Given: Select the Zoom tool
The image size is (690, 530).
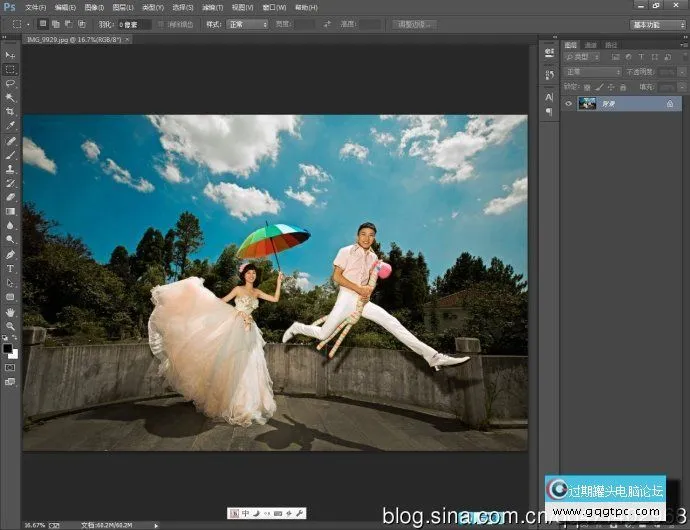Looking at the screenshot, I should click(11, 326).
